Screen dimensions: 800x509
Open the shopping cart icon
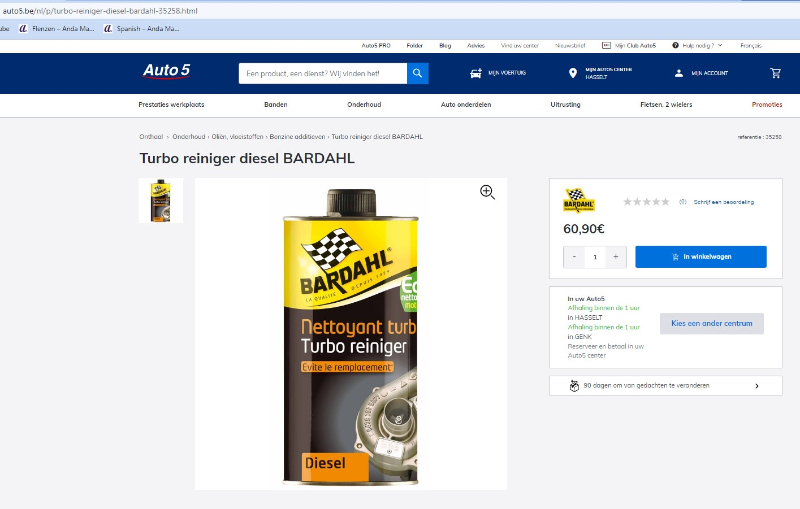775,73
